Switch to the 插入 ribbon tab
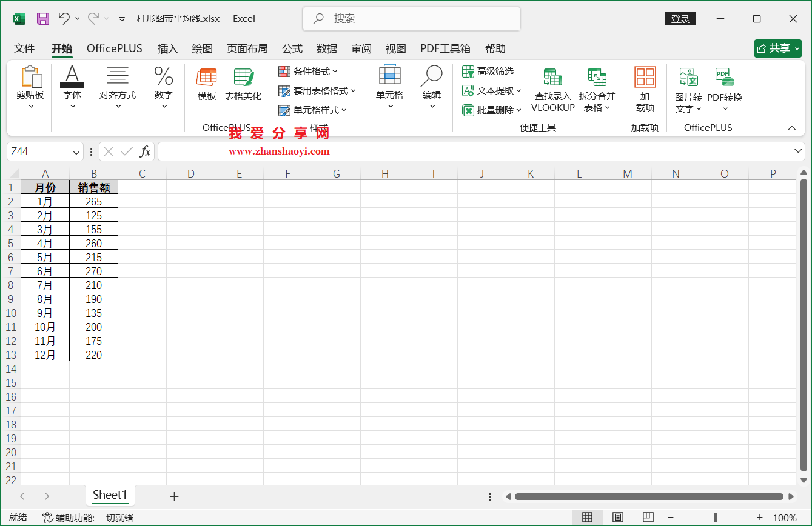This screenshot has height=526, width=812. (x=167, y=48)
